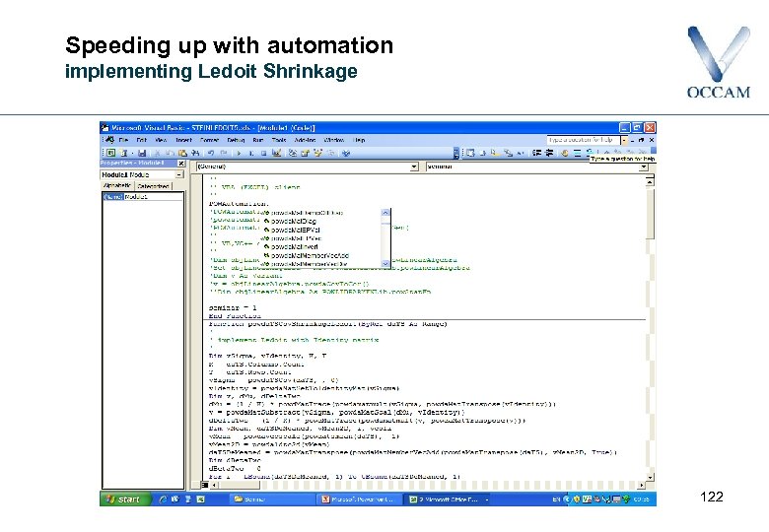
Task: Open the Edit menu
Action: point(142,140)
